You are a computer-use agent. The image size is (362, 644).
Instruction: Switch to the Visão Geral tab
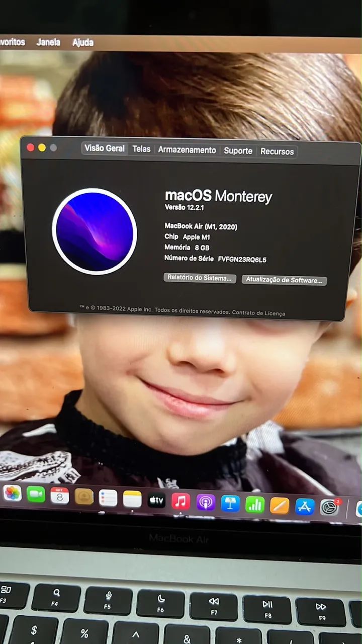coord(105,148)
